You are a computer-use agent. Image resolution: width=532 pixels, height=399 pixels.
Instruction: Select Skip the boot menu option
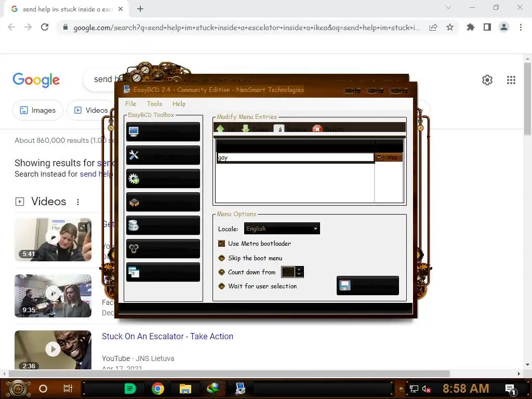point(221,258)
